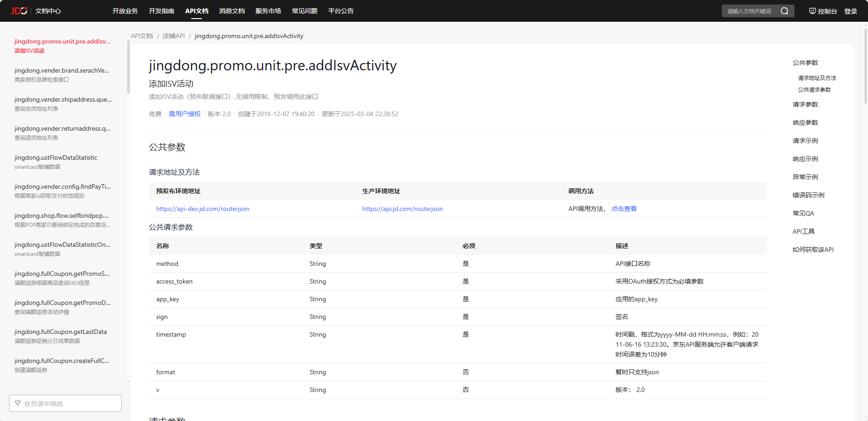This screenshot has height=421, width=868.
Task: Click 店铺API in the breadcrumb
Action: [x=173, y=36]
